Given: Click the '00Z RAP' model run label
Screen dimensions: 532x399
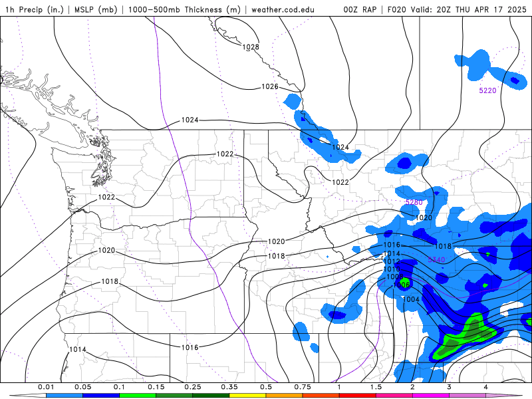Looking at the screenshot, I should [360, 9].
